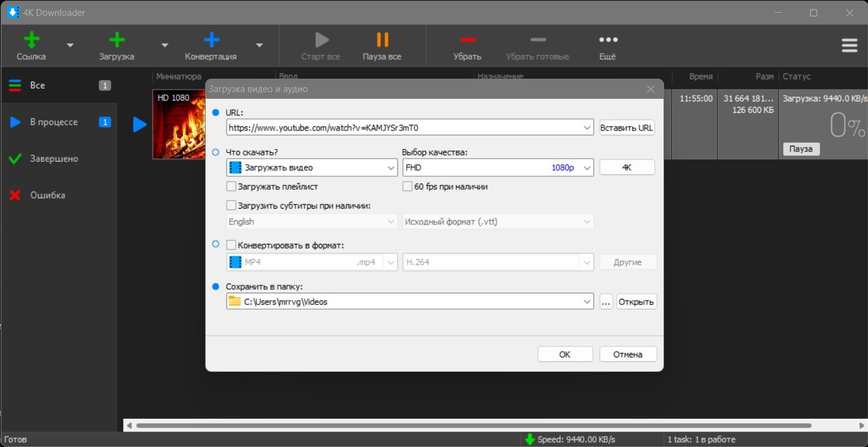Open the hamburger main menu
Viewport: 868px width, 447px height.
tap(850, 46)
